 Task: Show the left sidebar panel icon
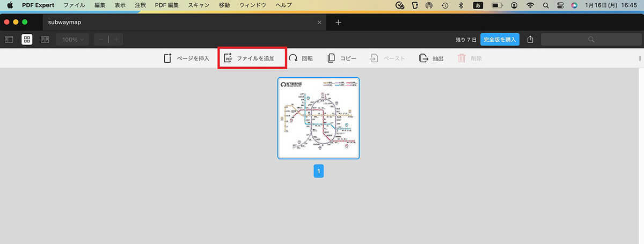coord(9,39)
